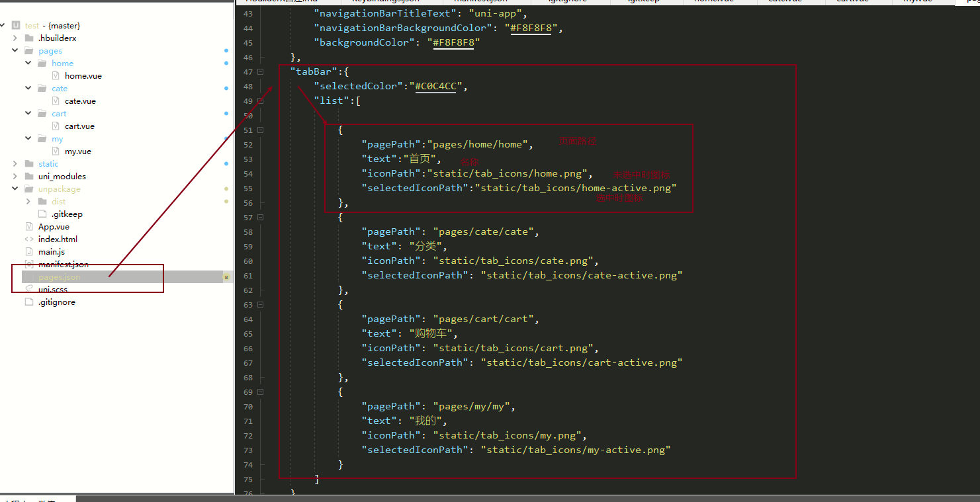This screenshot has height=502, width=980.
Task: Click the Vue file icon beside home.vue
Action: tap(56, 76)
